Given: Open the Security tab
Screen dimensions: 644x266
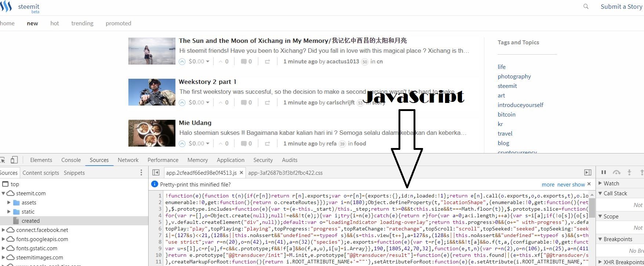Looking at the screenshot, I should [263, 160].
